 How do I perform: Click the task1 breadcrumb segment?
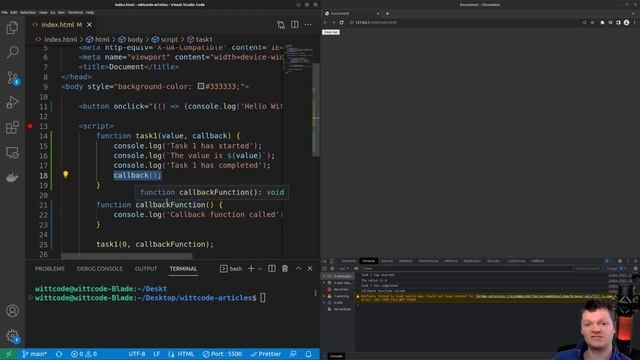[200, 40]
